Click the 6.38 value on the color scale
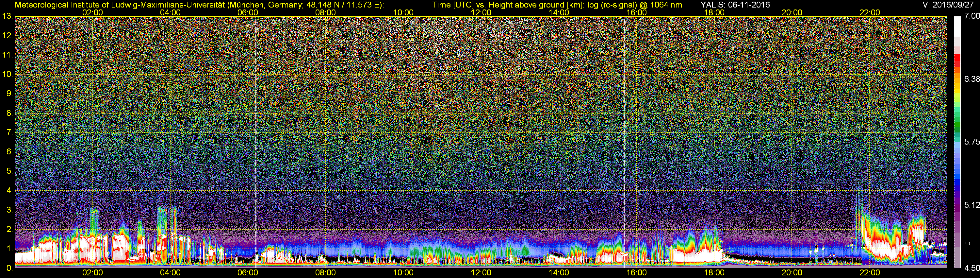 coord(972,79)
